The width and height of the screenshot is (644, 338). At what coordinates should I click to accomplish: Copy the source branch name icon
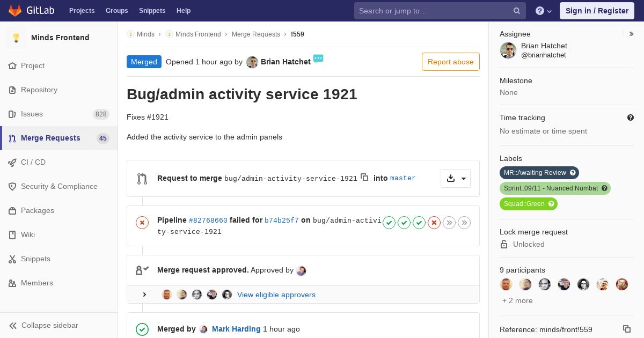coord(364,177)
